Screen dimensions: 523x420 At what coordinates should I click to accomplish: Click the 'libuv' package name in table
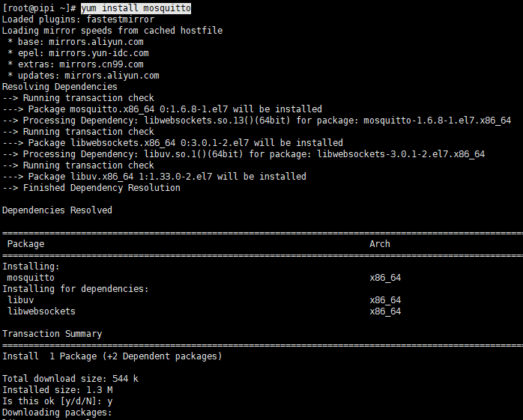[20, 300]
